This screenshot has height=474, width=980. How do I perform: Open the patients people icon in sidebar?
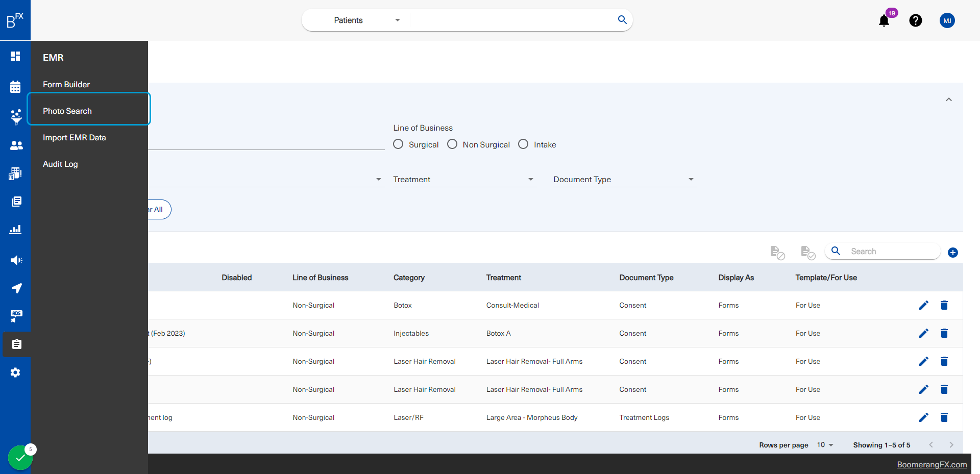point(16,145)
